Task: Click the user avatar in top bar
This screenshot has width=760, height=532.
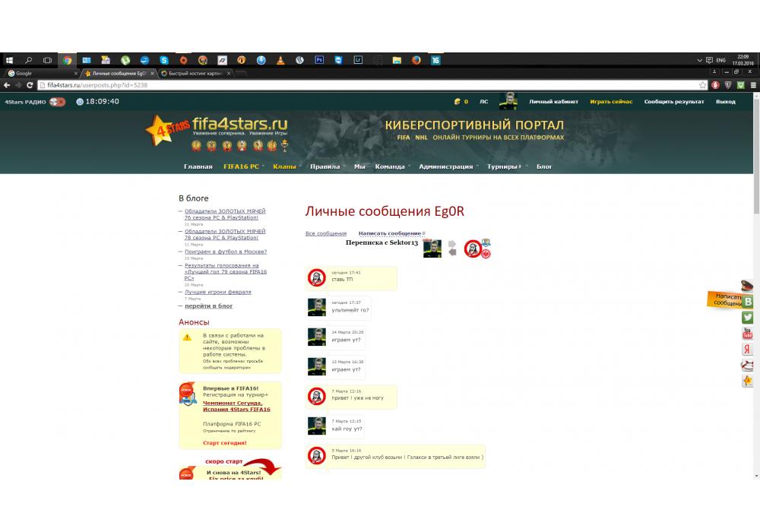Action: [508, 101]
